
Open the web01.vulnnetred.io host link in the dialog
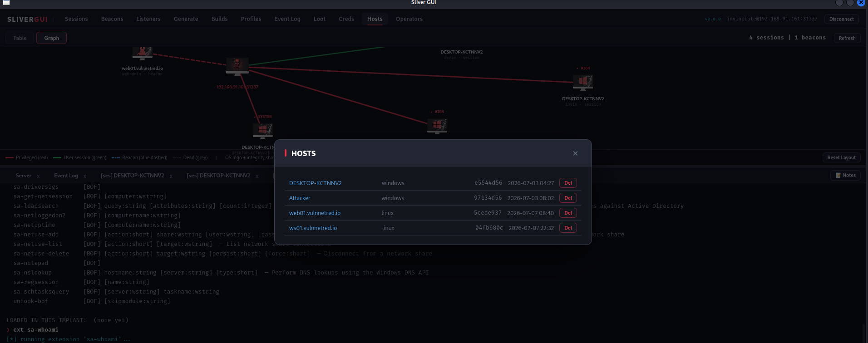click(315, 213)
